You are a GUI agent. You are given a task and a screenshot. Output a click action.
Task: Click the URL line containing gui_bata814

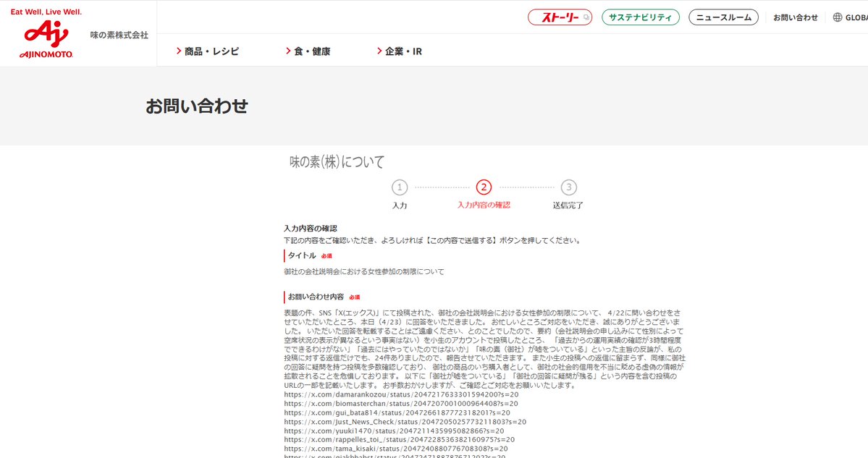(397, 412)
